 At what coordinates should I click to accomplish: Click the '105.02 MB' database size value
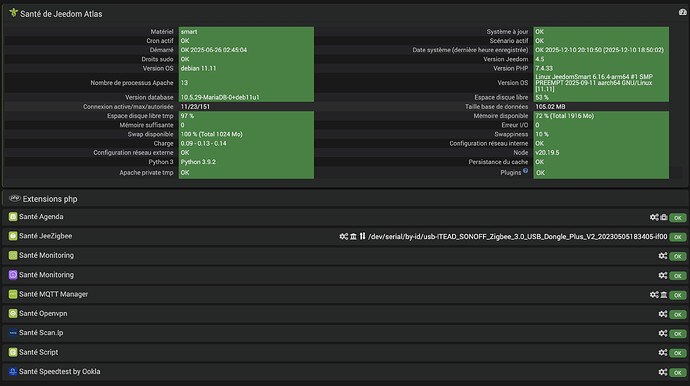coord(550,107)
